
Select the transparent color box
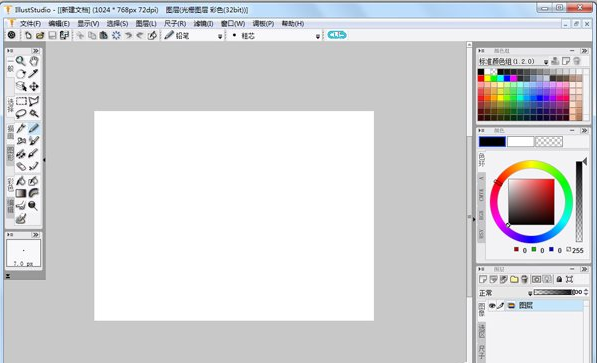(x=549, y=142)
